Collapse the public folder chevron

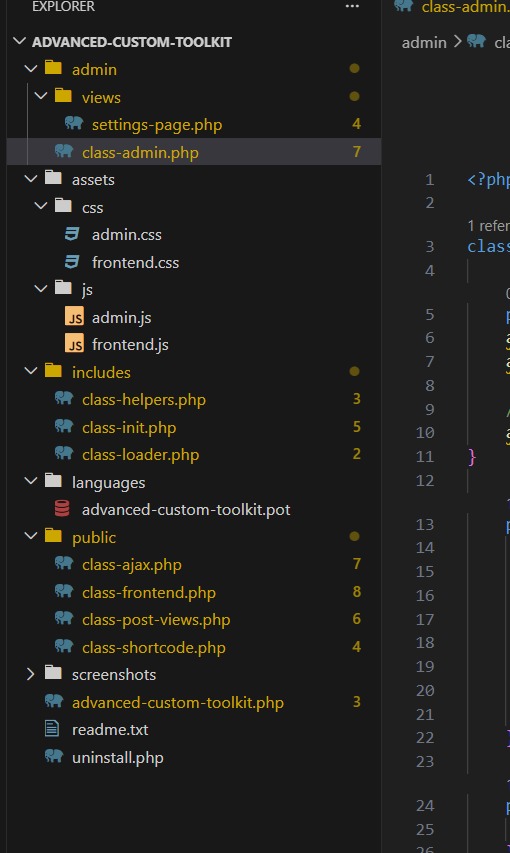(31, 536)
